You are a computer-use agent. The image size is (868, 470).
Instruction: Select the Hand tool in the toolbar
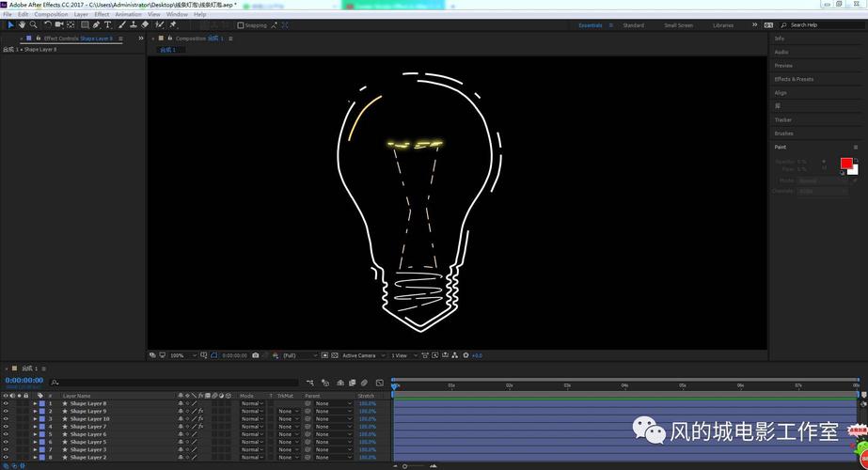22,25
